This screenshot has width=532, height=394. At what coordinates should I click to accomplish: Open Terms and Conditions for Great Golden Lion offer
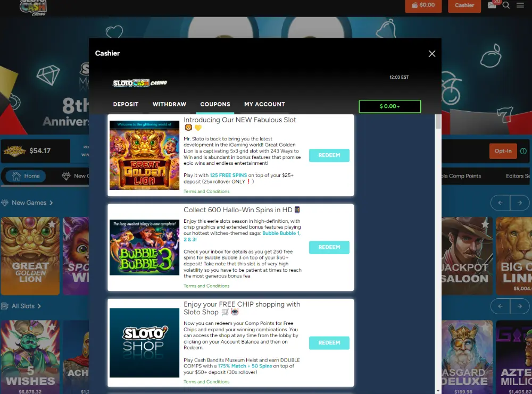(206, 191)
